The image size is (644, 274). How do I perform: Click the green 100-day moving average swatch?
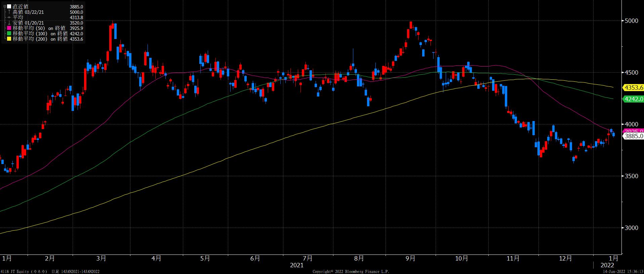point(9,34)
